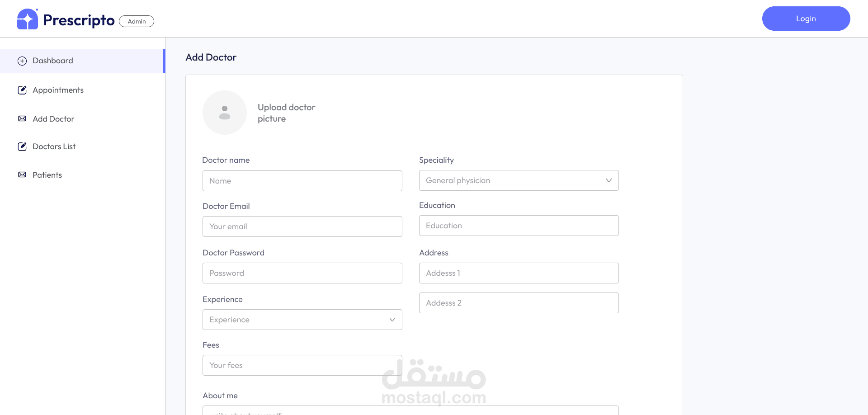Click the Admin badge
This screenshot has width=868, height=415.
click(137, 21)
